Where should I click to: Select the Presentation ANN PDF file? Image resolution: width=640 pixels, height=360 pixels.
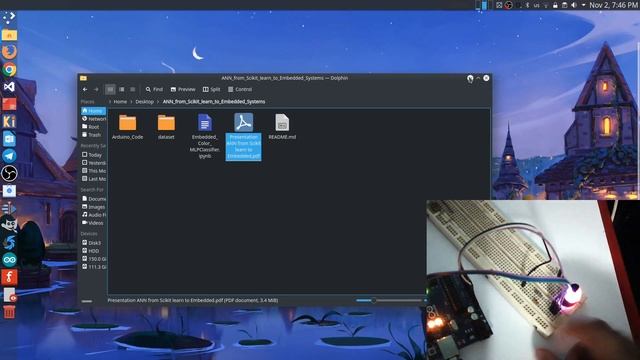click(x=243, y=136)
